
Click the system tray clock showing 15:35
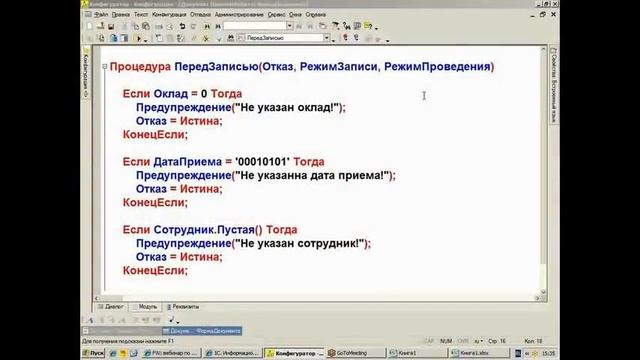tap(548, 353)
